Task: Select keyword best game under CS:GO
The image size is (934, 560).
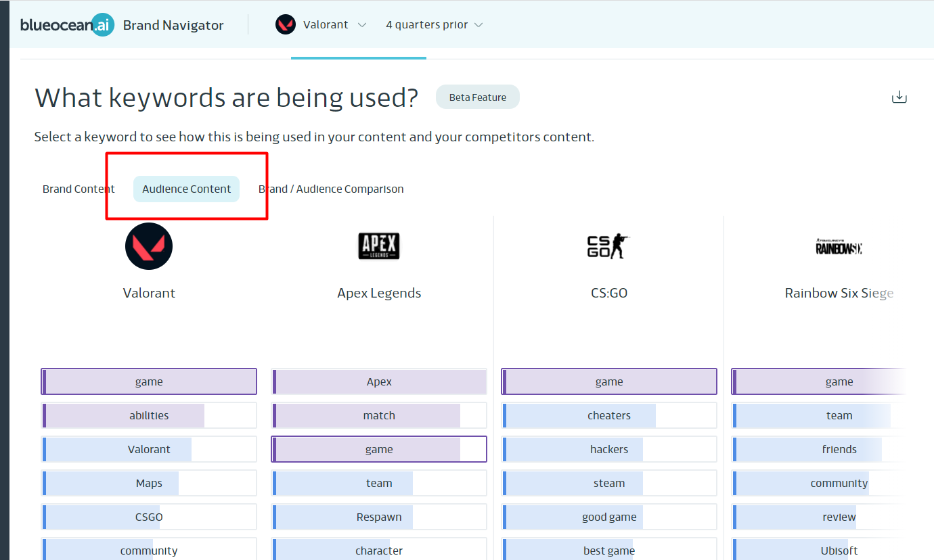Action: pos(609,549)
